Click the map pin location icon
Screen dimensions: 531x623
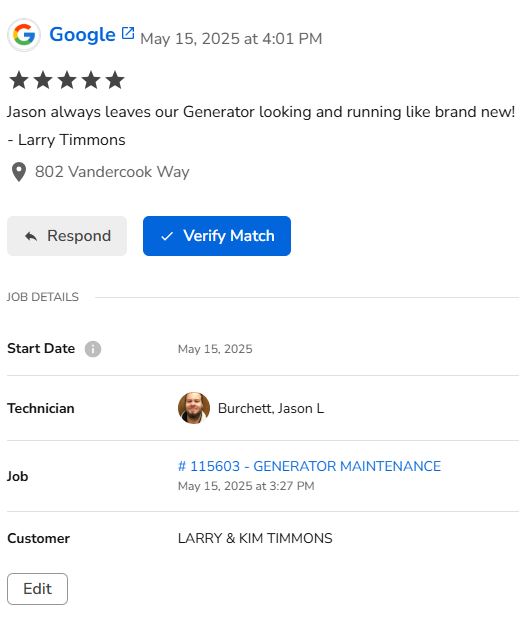coord(19,172)
